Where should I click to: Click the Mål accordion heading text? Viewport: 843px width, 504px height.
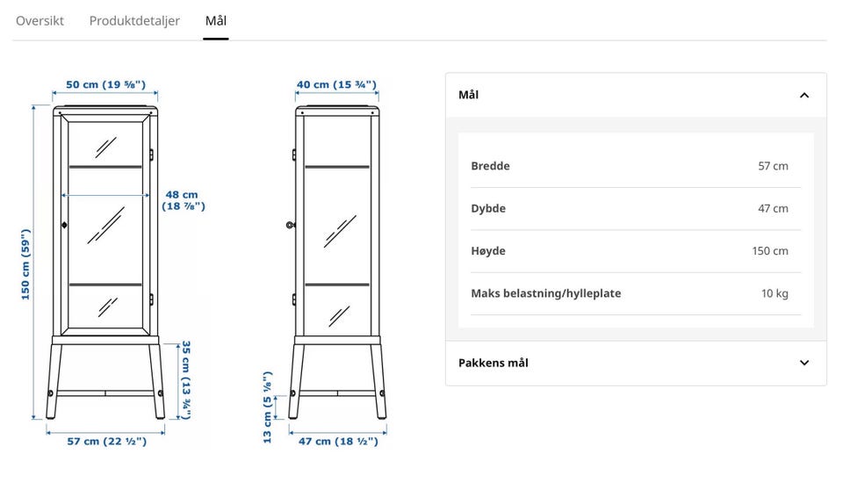pos(468,95)
